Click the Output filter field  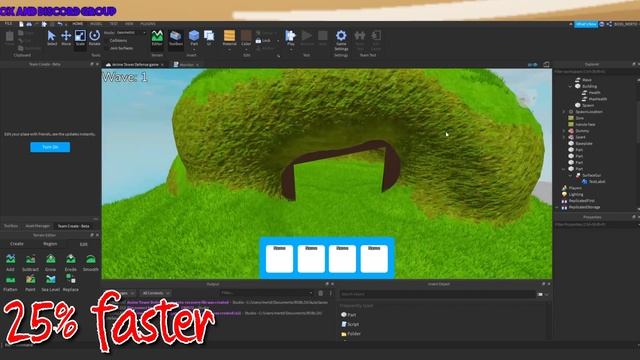(x=267, y=293)
